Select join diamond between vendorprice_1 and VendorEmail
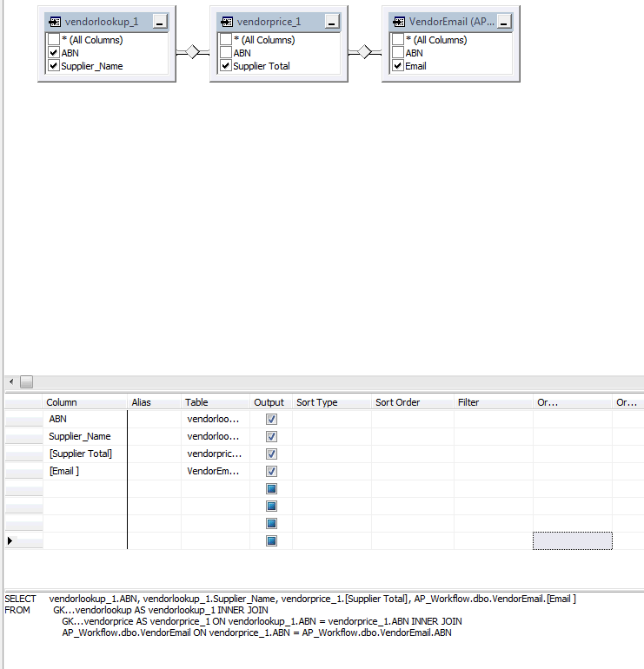Image resolution: width=644 pixels, height=669 pixels. pos(364,52)
